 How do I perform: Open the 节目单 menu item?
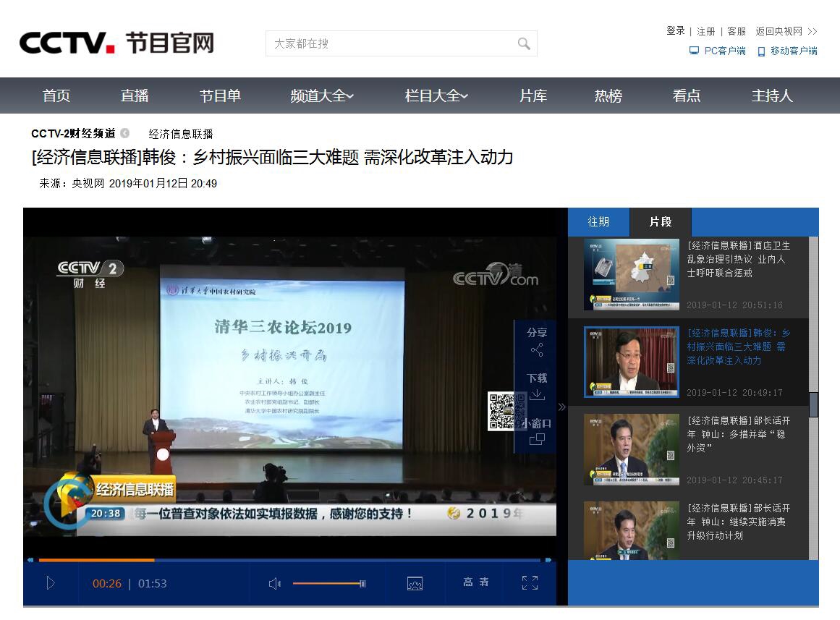tap(220, 96)
